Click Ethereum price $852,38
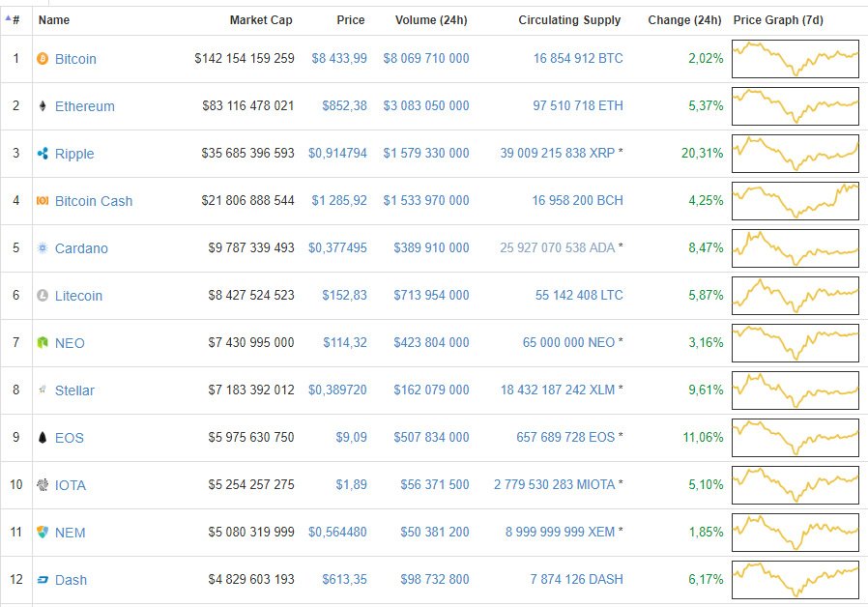This screenshot has height=607, width=868. click(344, 105)
